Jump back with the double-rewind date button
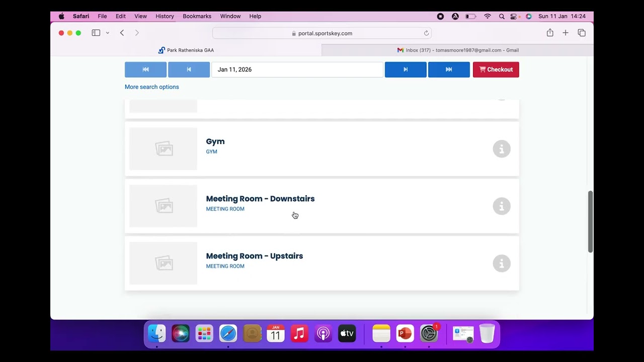This screenshot has width=644, height=362. (145, 69)
